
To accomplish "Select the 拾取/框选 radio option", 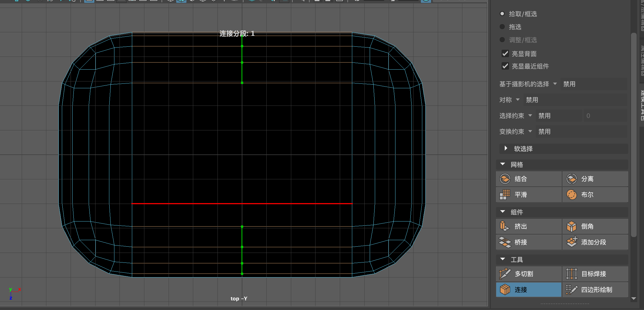I will (502, 14).
